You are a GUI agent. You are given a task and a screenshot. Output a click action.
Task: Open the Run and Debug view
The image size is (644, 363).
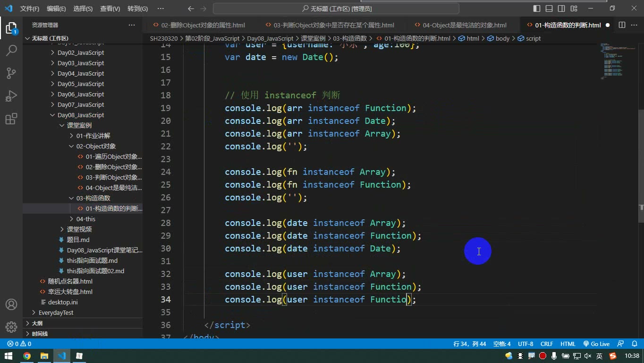[x=11, y=96]
